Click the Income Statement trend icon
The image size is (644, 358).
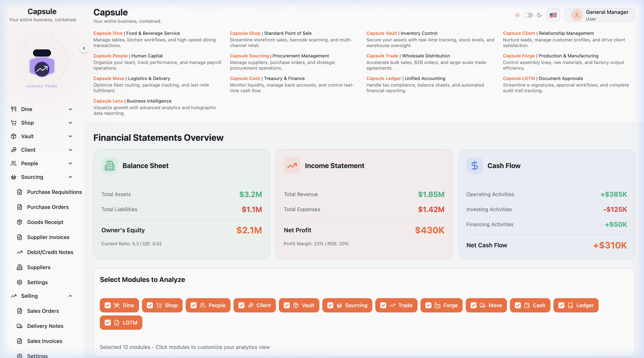coord(292,166)
